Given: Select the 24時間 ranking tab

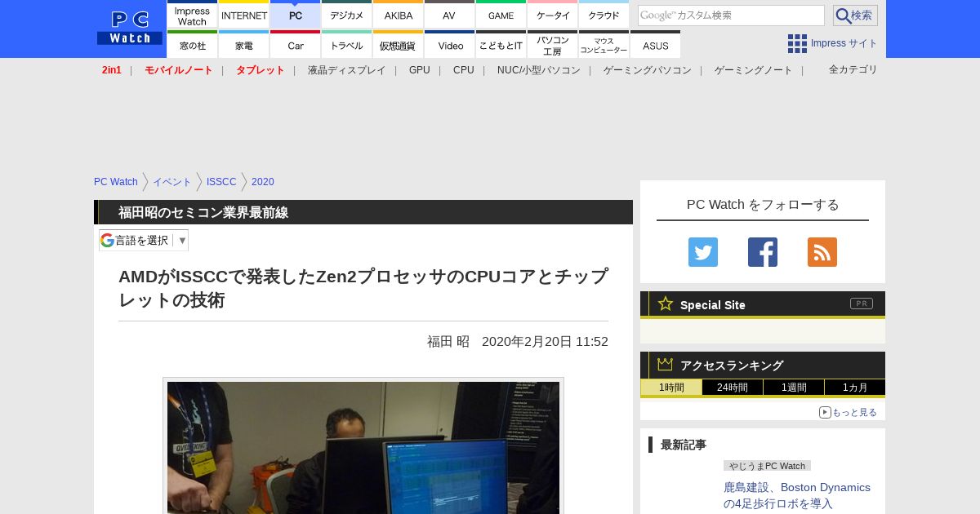Looking at the screenshot, I should coord(733,388).
